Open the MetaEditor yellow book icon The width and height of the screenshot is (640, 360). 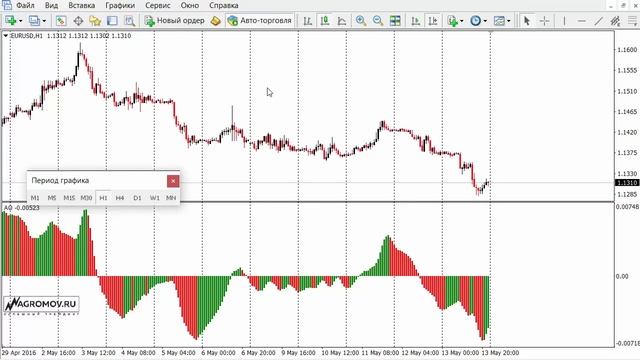coord(216,20)
